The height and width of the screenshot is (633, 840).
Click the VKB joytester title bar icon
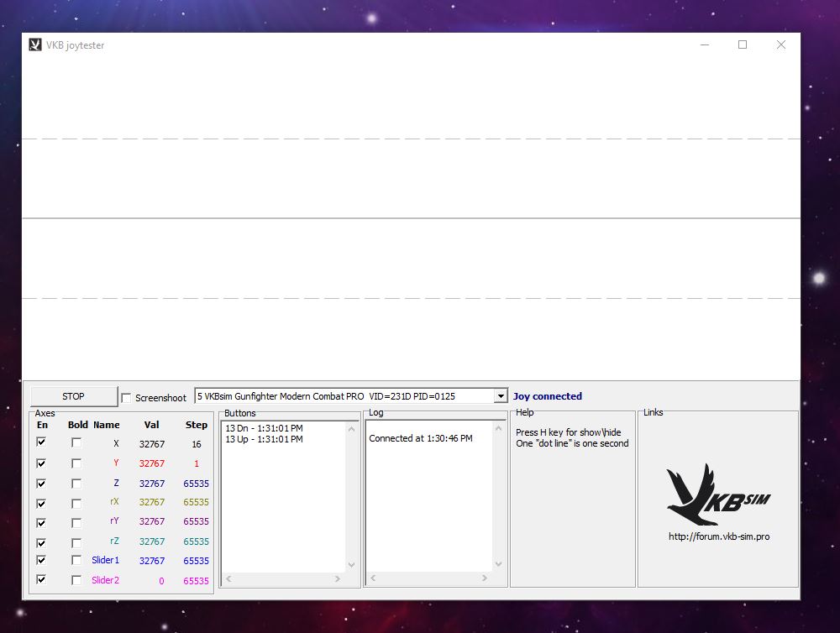34,45
